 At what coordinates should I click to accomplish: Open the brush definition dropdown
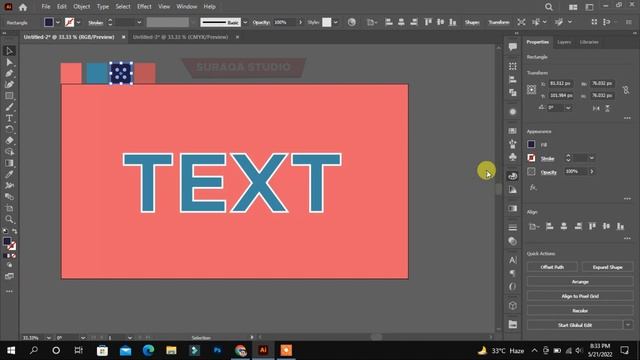245,22
